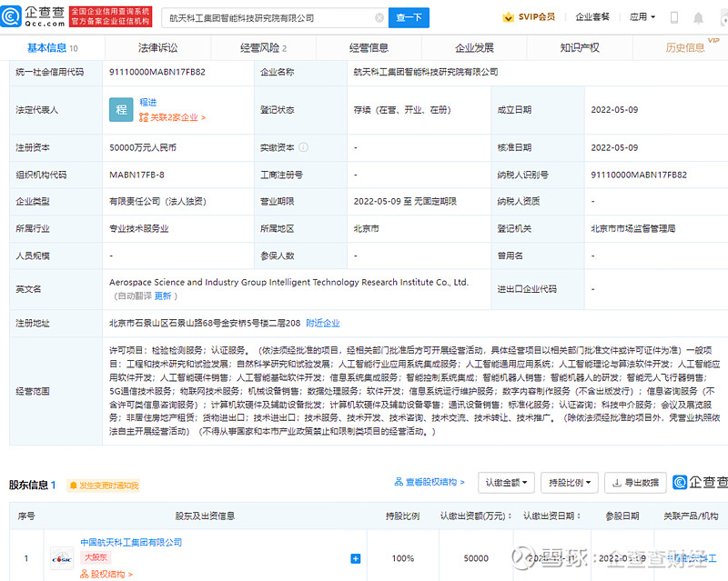Screen dimensions: 728x581
Task: Click the 程 avatar of the legal representative
Action: click(121, 109)
